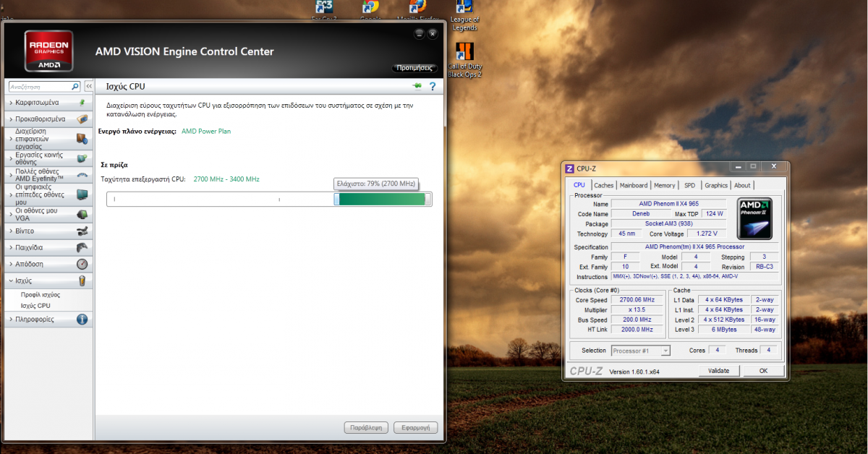Click the Διαχείριση επιφανειών εργασίας desktop icon
The image size is (868, 454).
pyautogui.click(x=82, y=138)
